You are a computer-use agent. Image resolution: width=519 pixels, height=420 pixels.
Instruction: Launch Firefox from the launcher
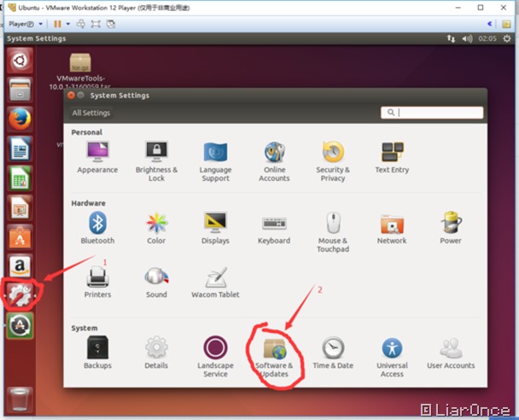click(20, 120)
